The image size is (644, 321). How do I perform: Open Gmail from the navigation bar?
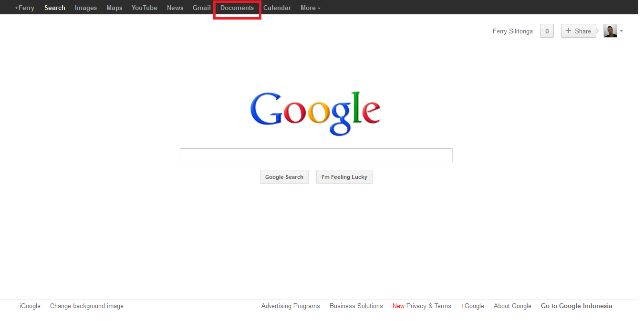click(x=202, y=8)
